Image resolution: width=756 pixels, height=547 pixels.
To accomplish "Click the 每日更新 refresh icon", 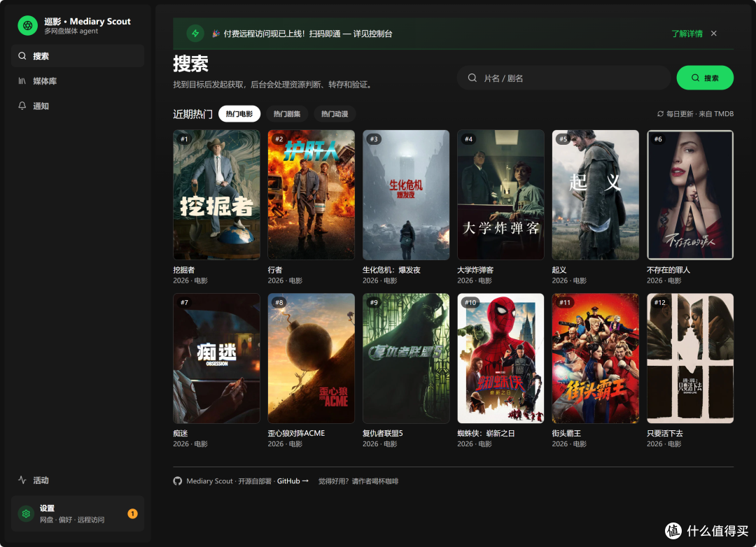I will 660,114.
